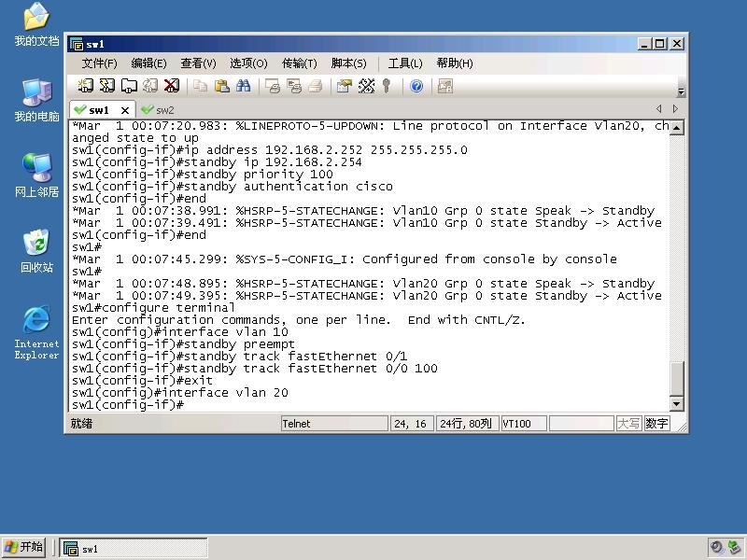
Task: Click the Paste clipboard icon
Action: click(221, 86)
